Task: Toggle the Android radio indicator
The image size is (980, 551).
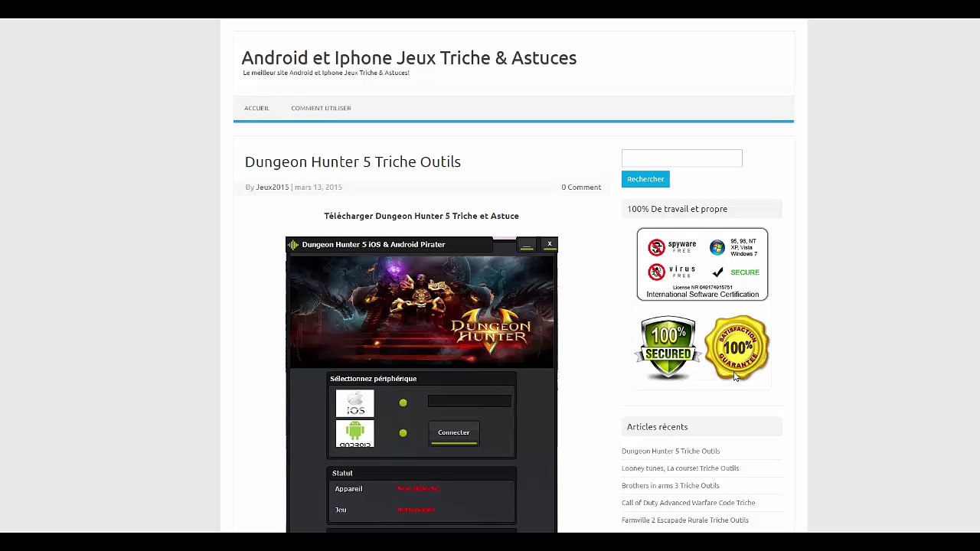Action: click(403, 433)
